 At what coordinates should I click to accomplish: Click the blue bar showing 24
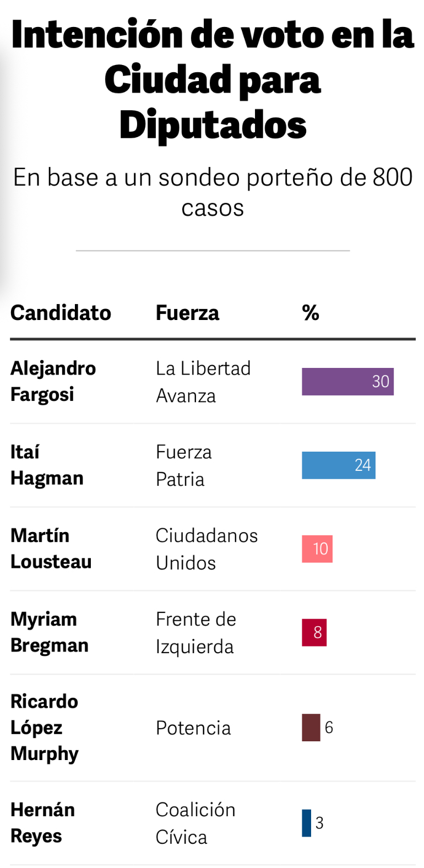pos(338,465)
